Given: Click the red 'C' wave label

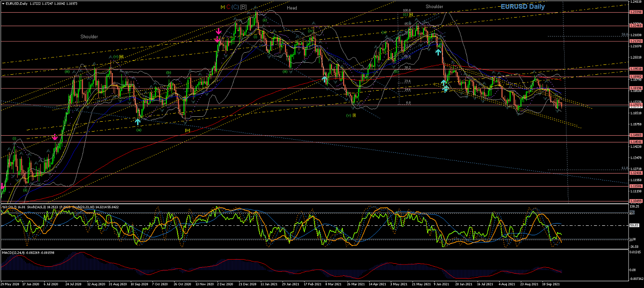Looking at the screenshot, I should tap(229, 7).
